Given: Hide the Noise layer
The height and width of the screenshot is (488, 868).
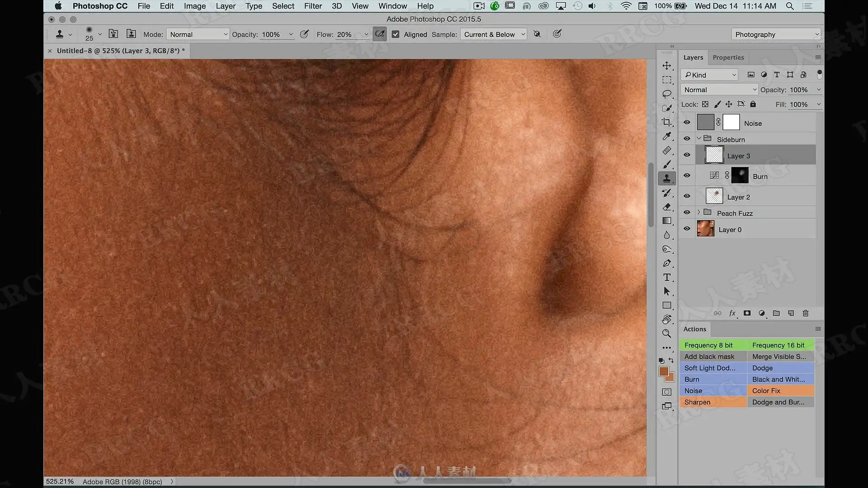Looking at the screenshot, I should (687, 122).
